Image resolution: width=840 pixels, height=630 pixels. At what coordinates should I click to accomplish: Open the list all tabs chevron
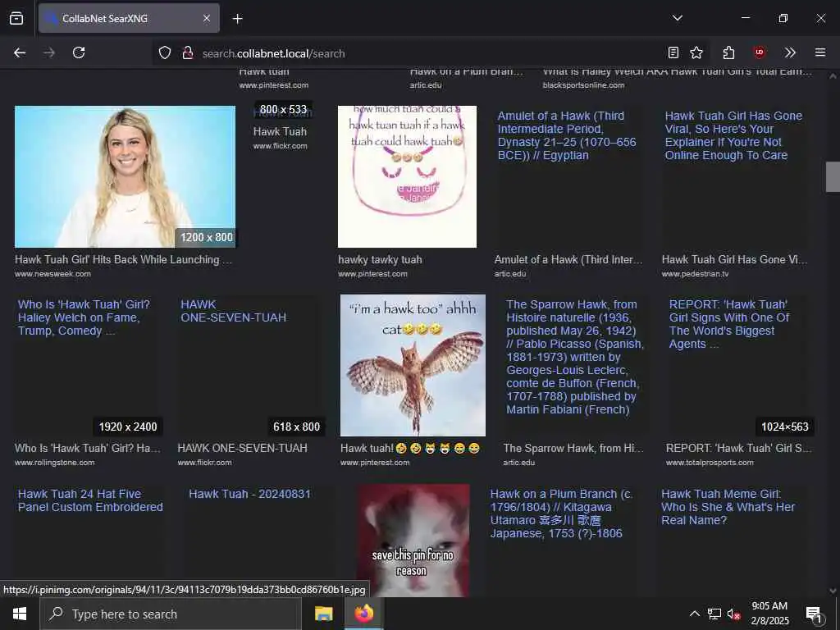(x=677, y=18)
